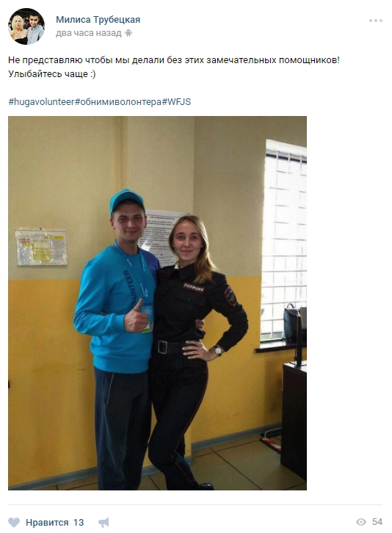Follow the #hugavolunteer hashtag
This screenshot has height=533, width=392.
coord(41,101)
